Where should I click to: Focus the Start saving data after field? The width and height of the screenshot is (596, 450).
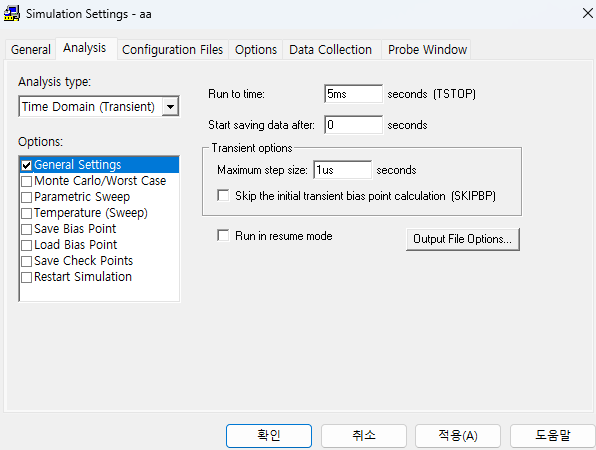pyautogui.click(x=353, y=125)
